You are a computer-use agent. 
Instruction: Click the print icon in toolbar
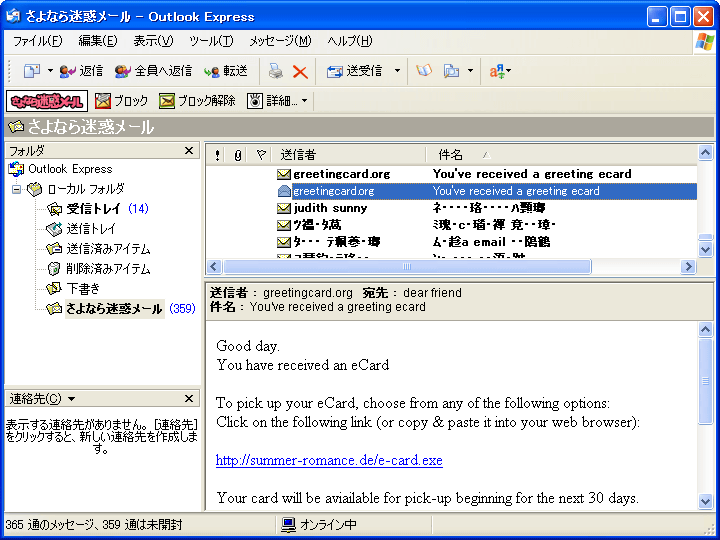276,71
